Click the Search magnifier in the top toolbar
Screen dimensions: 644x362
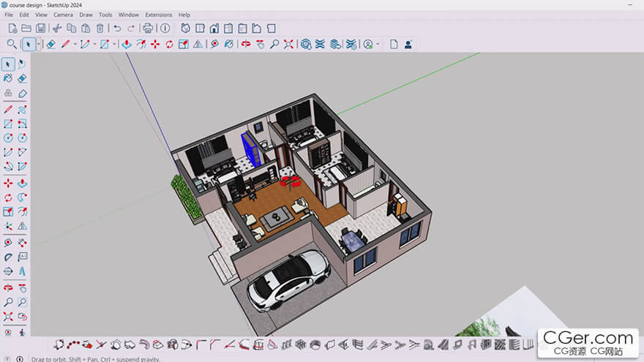[12, 44]
